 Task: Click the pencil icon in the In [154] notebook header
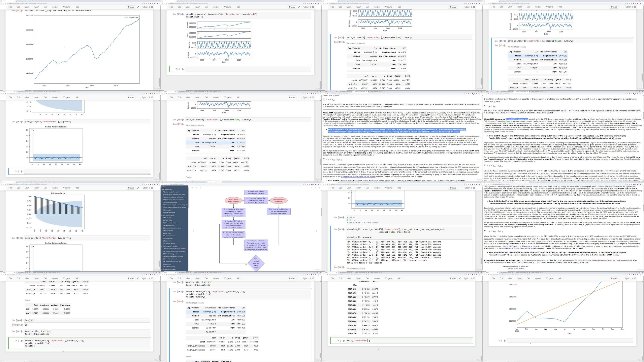point(299,7)
